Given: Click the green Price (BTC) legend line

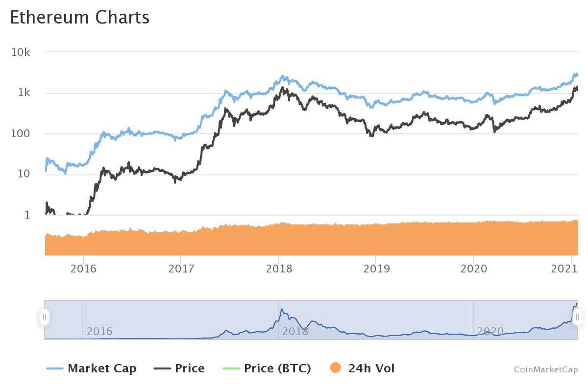Looking at the screenshot, I should click(231, 368).
